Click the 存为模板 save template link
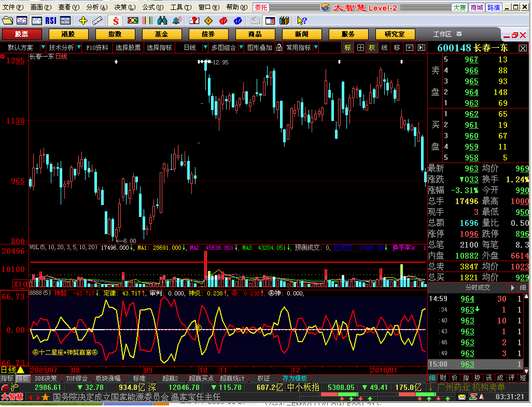Screen dimensions: 532x407 click(x=295, y=378)
